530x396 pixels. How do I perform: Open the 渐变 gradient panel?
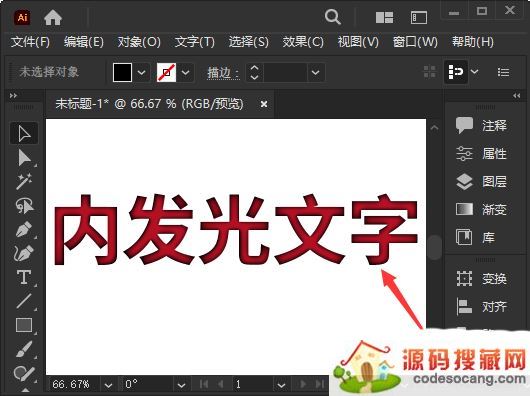(481, 209)
